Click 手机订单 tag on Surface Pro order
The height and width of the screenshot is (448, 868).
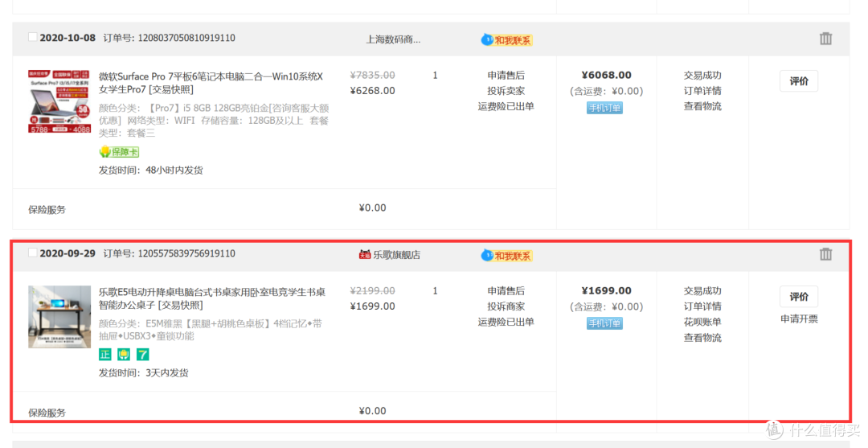point(604,108)
